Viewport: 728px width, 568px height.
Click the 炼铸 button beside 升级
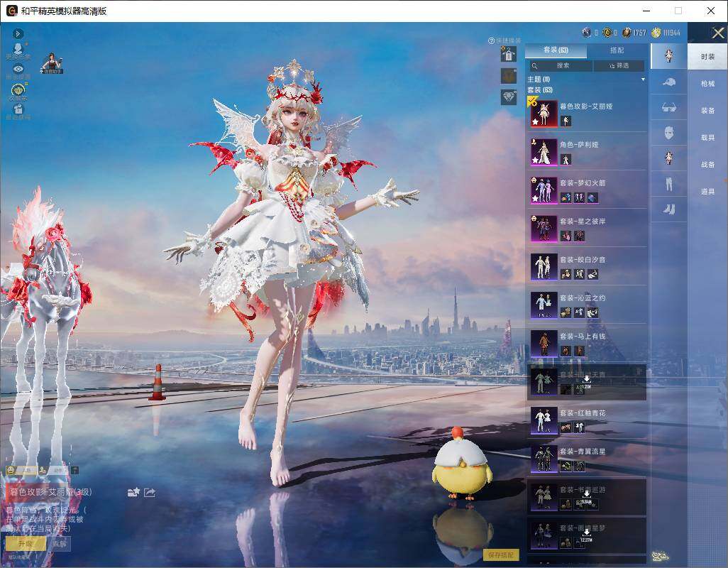(60, 543)
